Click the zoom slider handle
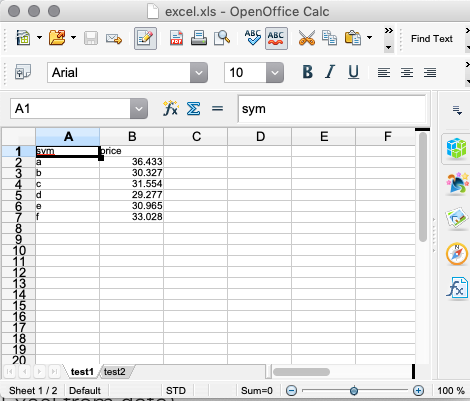 pos(354,390)
